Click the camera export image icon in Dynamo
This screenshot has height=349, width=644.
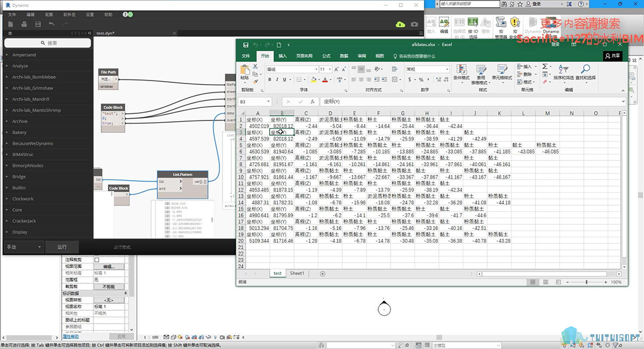coord(414,24)
